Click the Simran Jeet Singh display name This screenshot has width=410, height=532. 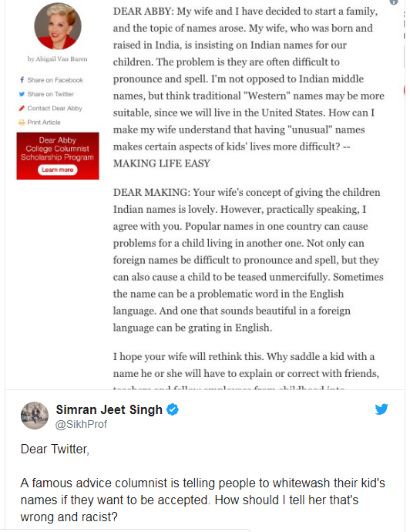(109, 409)
